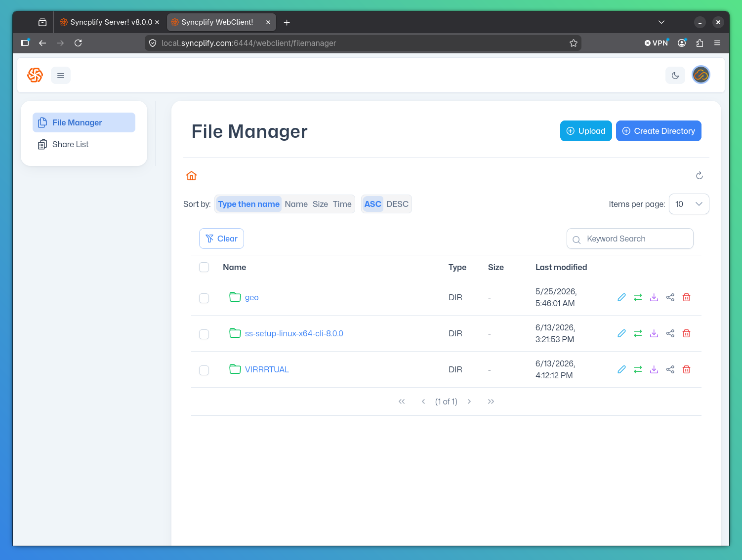742x560 pixels.
Task: Sort the files by Time
Action: point(342,204)
